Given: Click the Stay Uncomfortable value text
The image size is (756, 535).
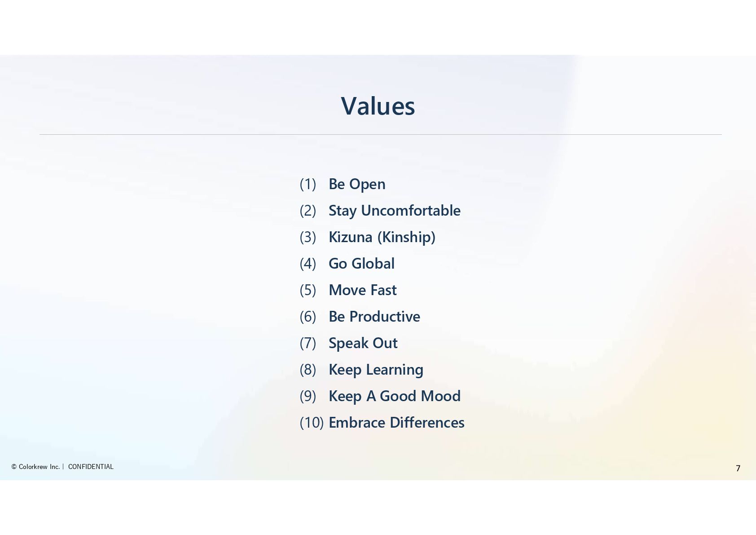Looking at the screenshot, I should 394,211.
